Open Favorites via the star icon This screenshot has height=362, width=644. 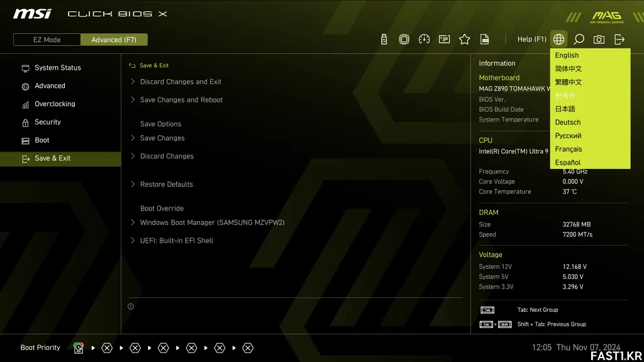[x=465, y=40]
